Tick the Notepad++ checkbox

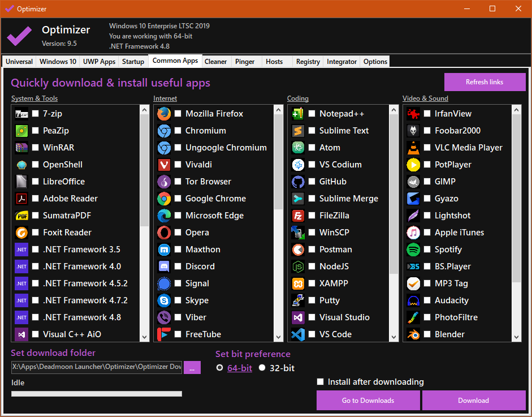click(312, 114)
